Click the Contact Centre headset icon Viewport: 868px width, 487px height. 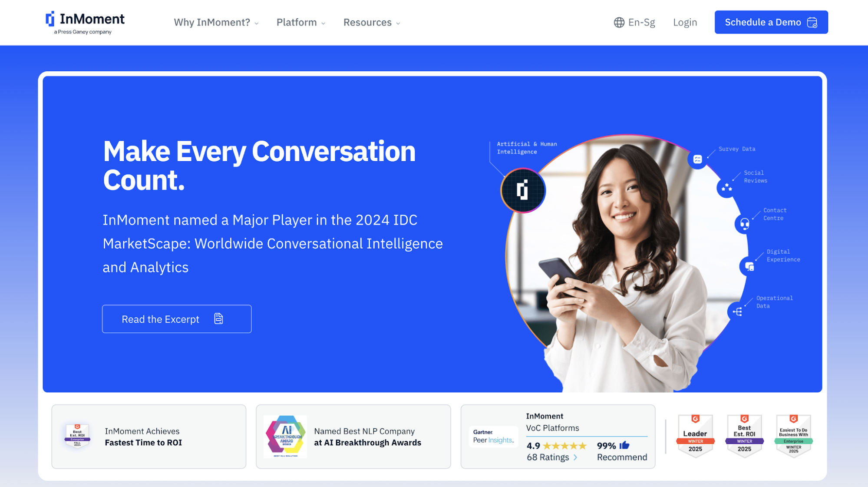pos(744,224)
